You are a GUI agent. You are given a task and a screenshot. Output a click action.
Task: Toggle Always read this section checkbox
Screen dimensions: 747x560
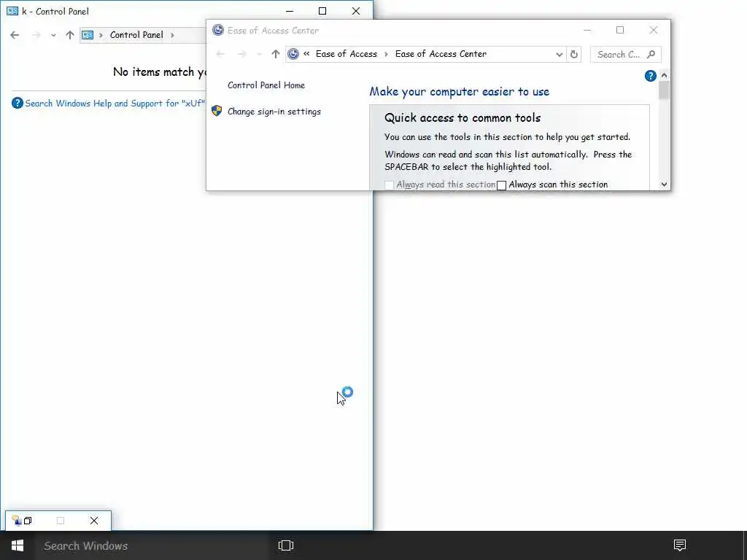click(x=390, y=185)
